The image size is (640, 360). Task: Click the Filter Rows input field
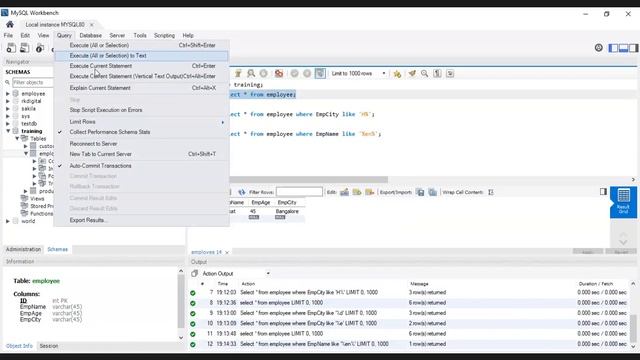[299, 192]
